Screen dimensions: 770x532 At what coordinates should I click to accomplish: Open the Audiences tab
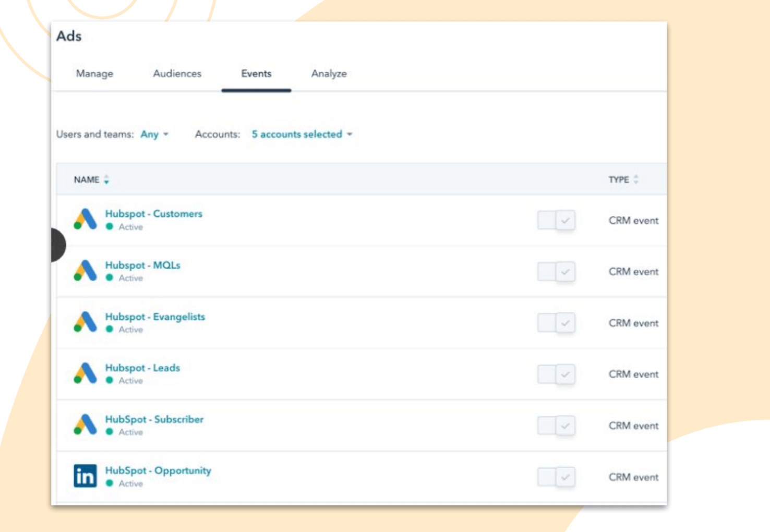(177, 74)
